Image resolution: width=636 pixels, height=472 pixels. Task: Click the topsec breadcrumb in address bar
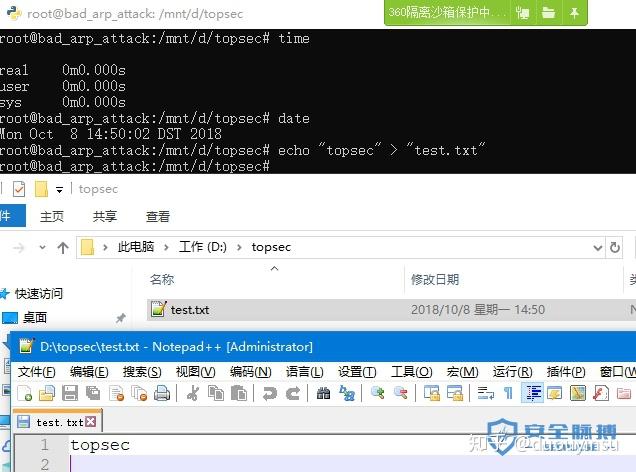[271, 247]
